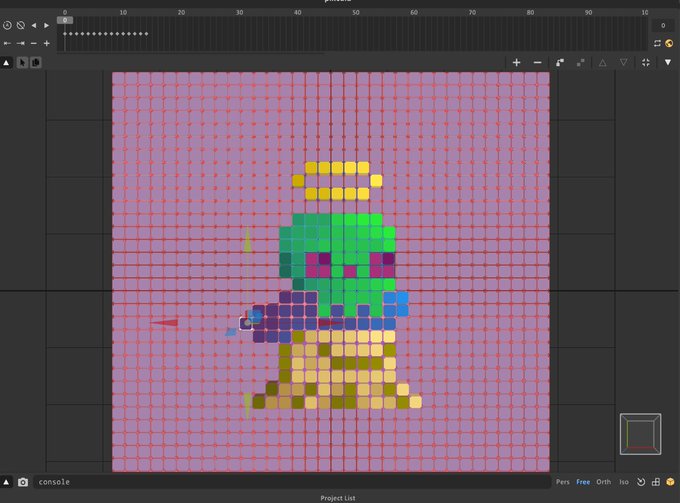Click the yellow globe icon by the timeline

669,43
